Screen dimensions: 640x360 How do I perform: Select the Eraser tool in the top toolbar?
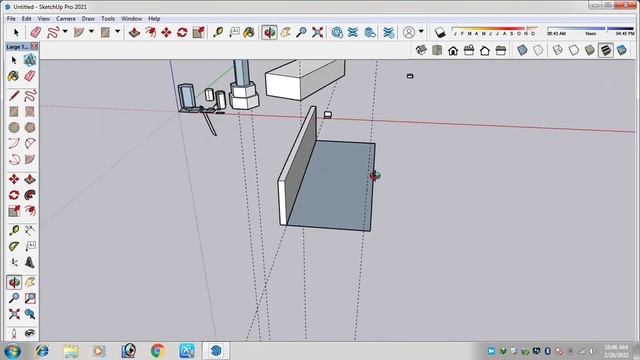click(x=36, y=32)
